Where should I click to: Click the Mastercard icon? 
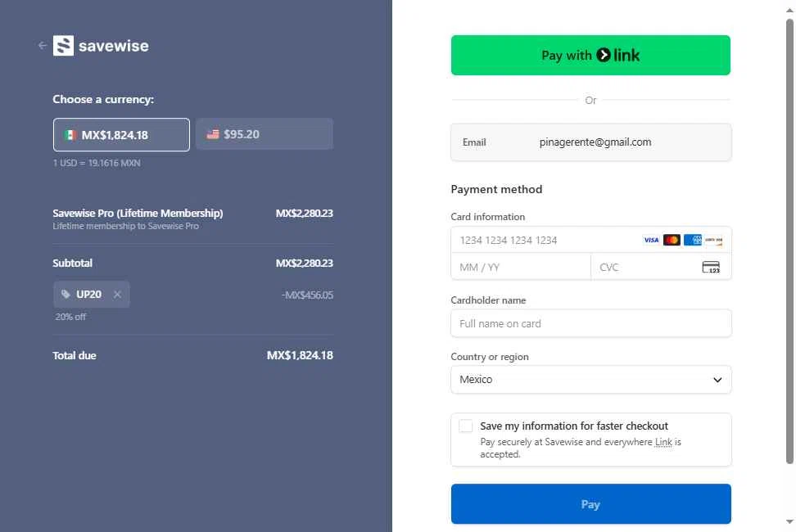click(672, 240)
